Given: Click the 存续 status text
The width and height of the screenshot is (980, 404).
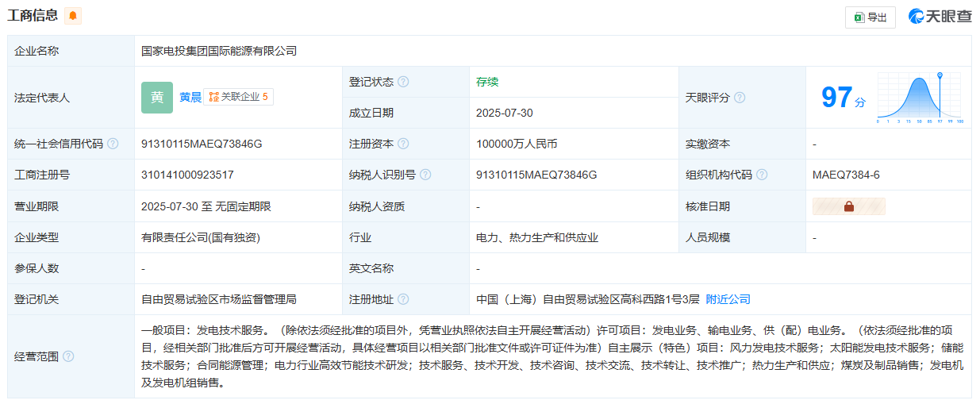Looking at the screenshot, I should point(487,82).
